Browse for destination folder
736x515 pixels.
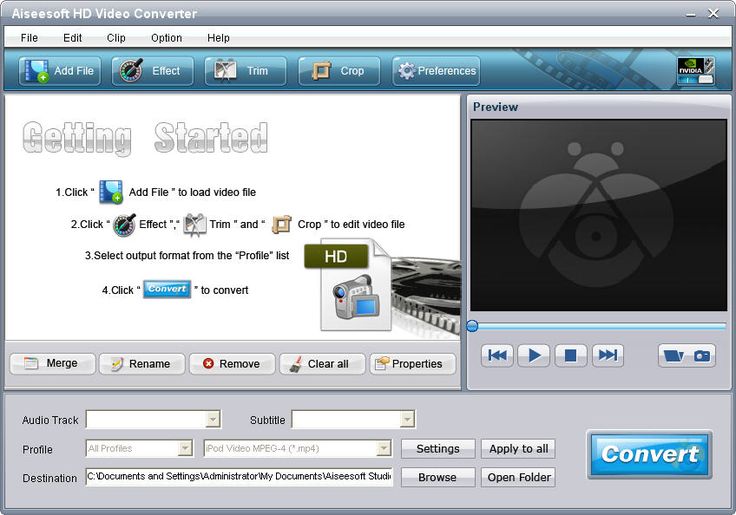coord(438,477)
